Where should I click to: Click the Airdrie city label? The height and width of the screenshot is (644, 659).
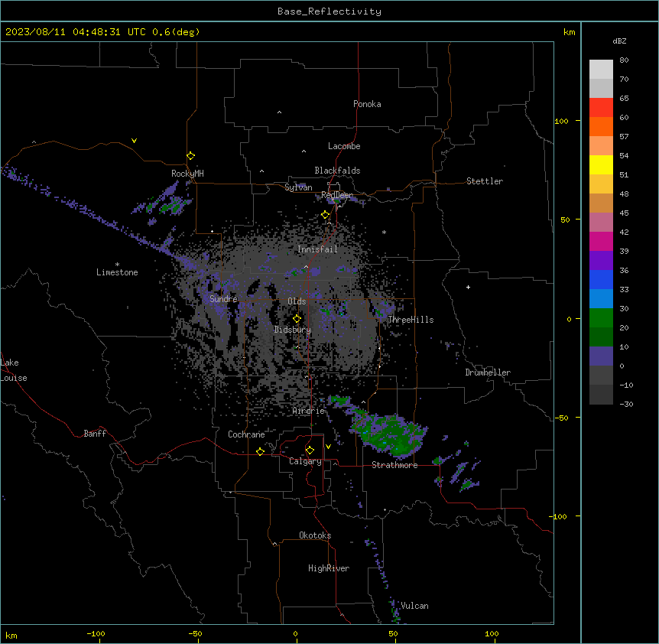click(x=309, y=411)
